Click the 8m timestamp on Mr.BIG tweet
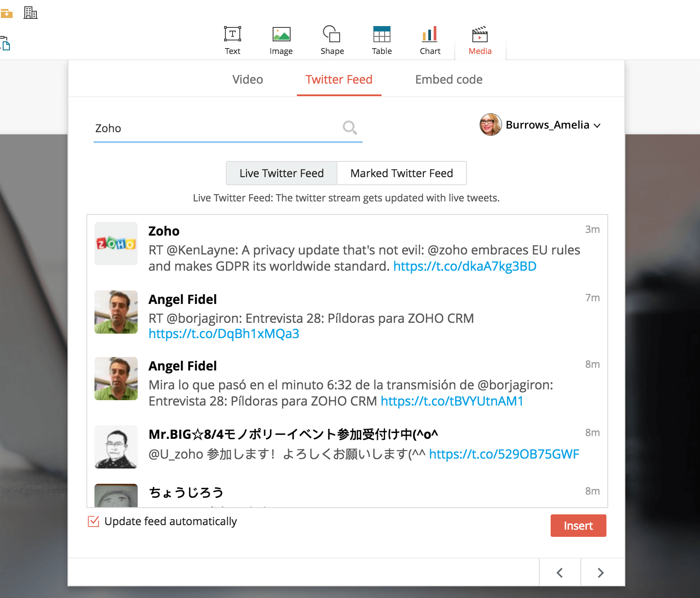This screenshot has height=598, width=700. click(x=592, y=433)
